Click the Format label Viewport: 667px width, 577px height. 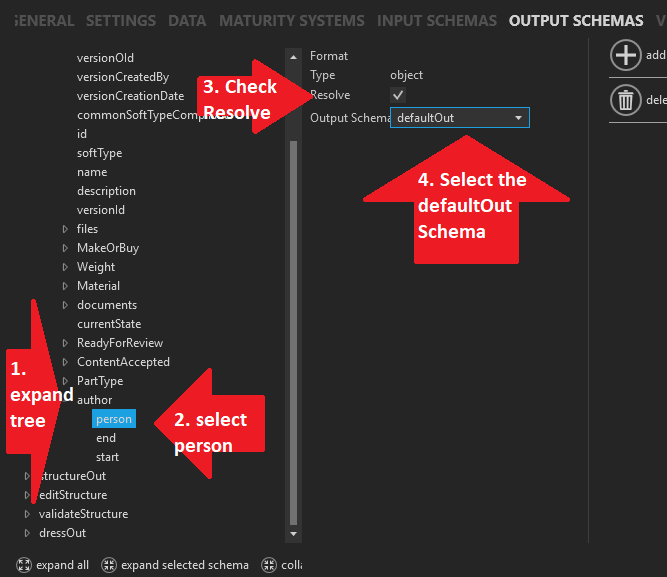click(x=329, y=56)
